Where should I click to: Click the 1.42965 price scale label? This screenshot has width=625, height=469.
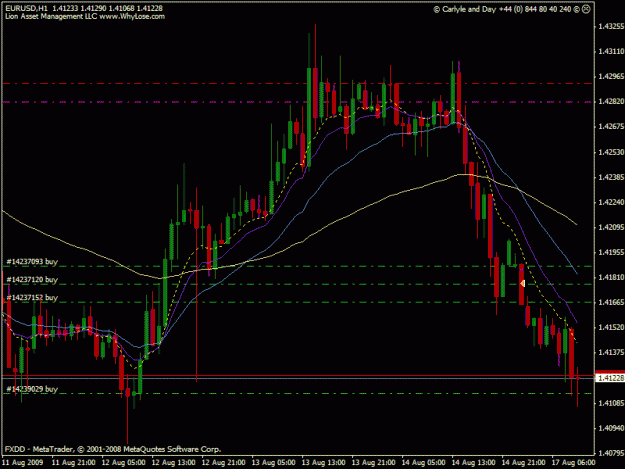point(611,77)
